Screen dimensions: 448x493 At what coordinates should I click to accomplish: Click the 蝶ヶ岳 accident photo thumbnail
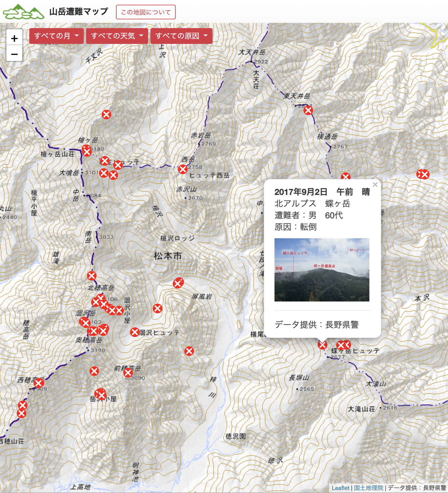point(322,270)
